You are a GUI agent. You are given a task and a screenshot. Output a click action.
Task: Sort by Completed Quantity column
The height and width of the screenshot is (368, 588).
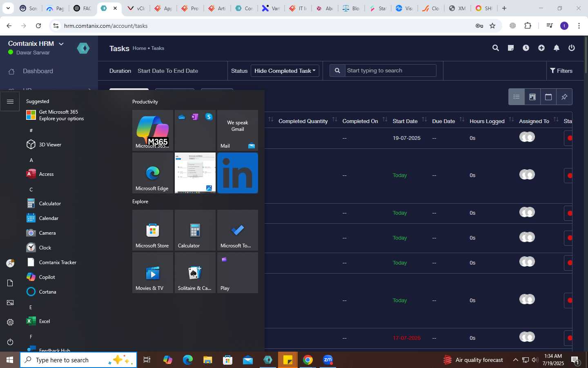click(334, 120)
